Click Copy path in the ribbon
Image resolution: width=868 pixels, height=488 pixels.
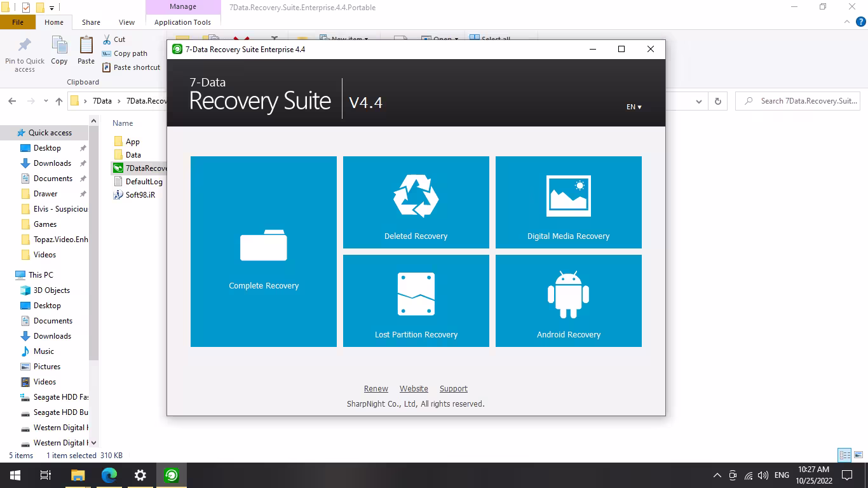point(125,53)
